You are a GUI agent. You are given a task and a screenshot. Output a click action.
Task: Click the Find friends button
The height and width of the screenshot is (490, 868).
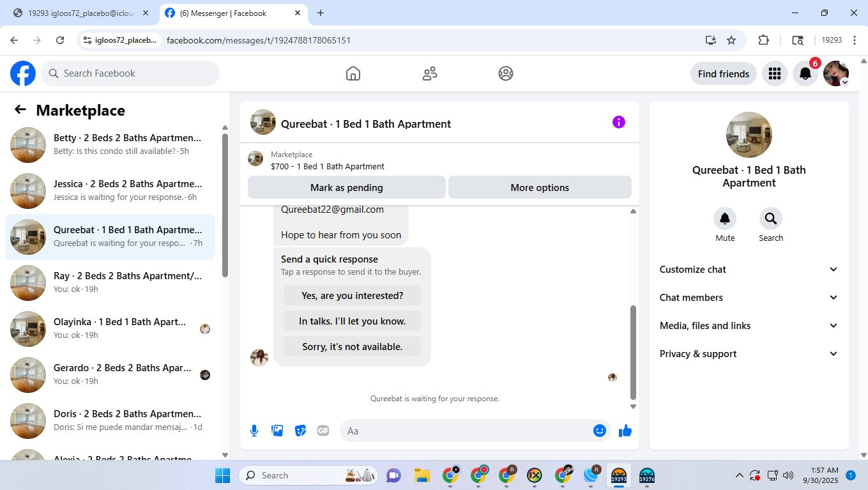pos(724,73)
